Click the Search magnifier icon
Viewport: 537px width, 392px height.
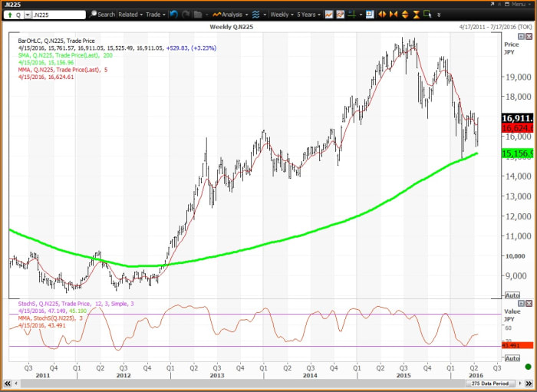(93, 14)
